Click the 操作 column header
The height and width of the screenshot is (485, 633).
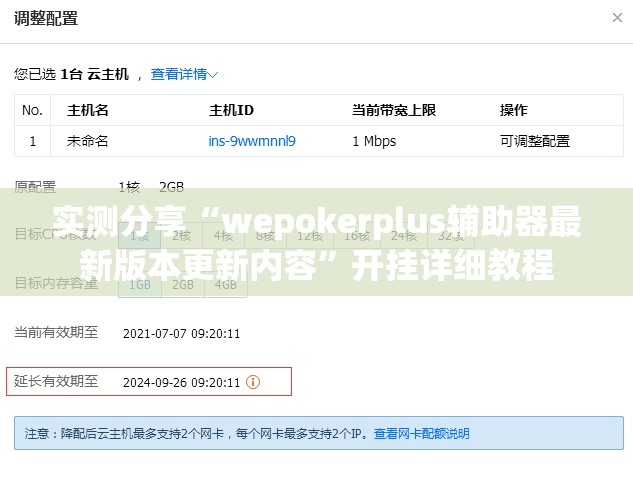[514, 110]
